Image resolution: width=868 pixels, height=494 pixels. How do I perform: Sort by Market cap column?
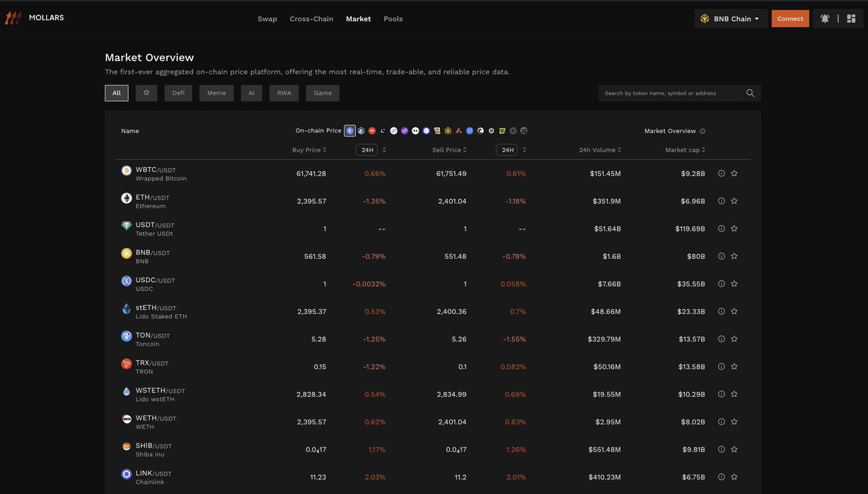[685, 150]
